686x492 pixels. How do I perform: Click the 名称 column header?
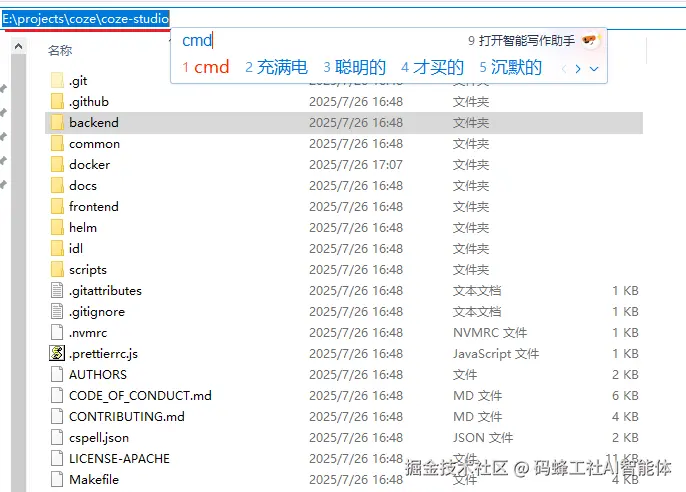click(x=60, y=51)
